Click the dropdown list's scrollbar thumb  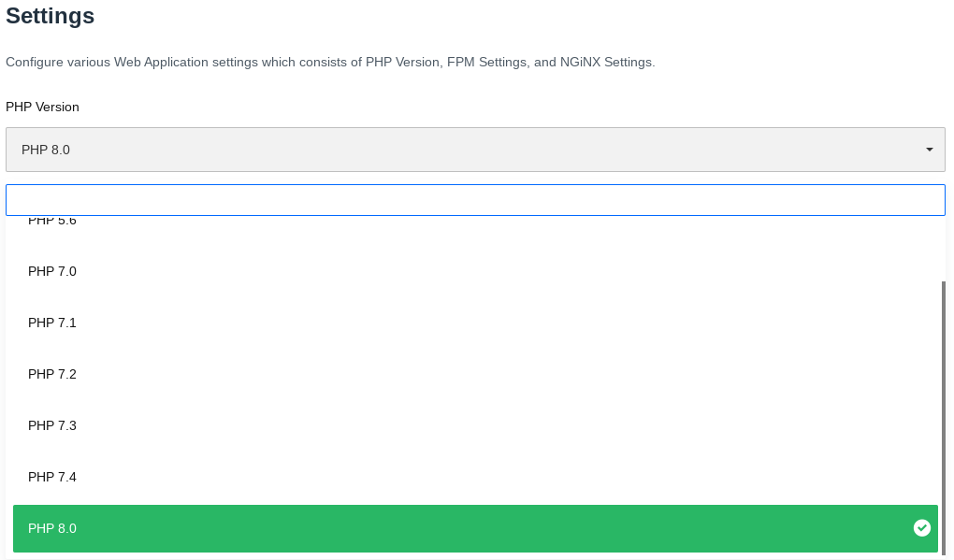[x=944, y=420]
